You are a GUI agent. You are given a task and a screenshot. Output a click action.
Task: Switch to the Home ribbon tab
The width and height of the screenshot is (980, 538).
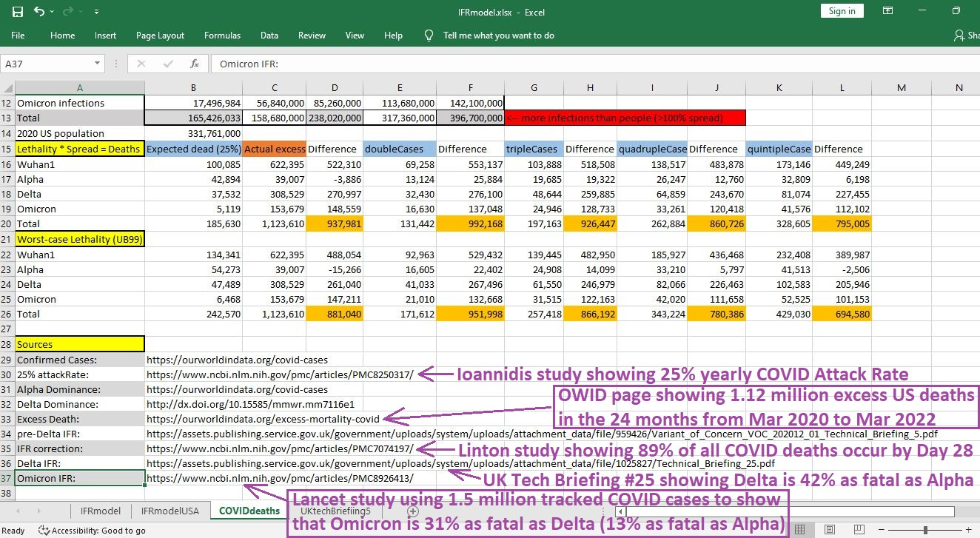tap(62, 36)
